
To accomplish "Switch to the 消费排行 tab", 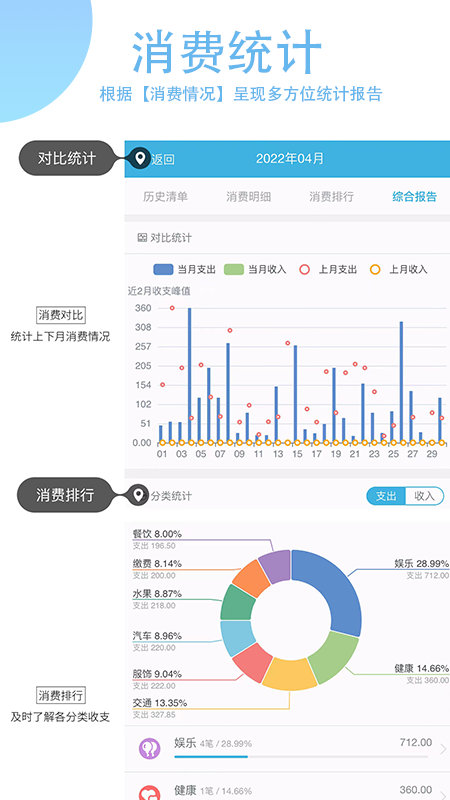I will (331, 197).
